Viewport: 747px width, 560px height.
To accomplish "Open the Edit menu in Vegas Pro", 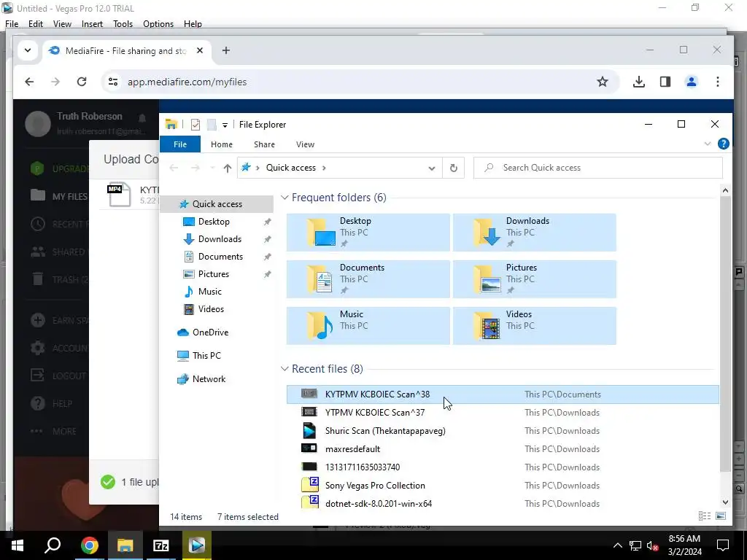I will coord(35,24).
